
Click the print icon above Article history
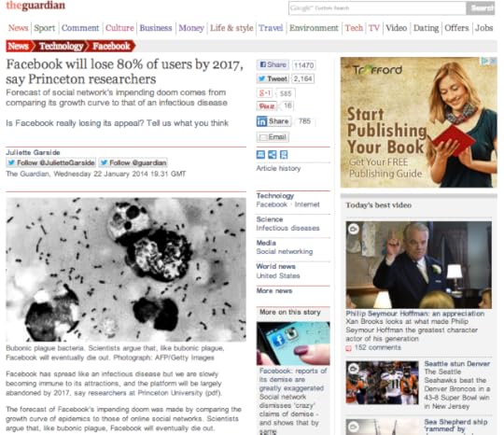point(260,155)
